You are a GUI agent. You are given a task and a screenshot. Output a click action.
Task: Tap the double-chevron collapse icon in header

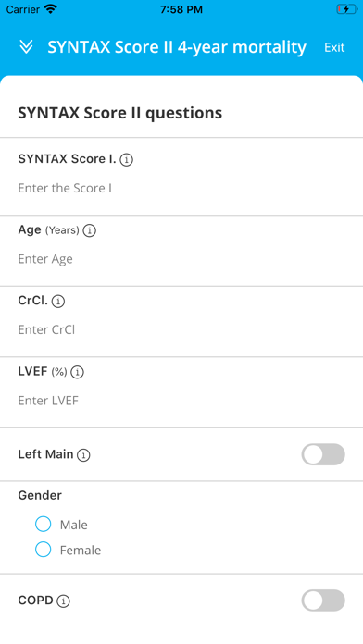26,47
